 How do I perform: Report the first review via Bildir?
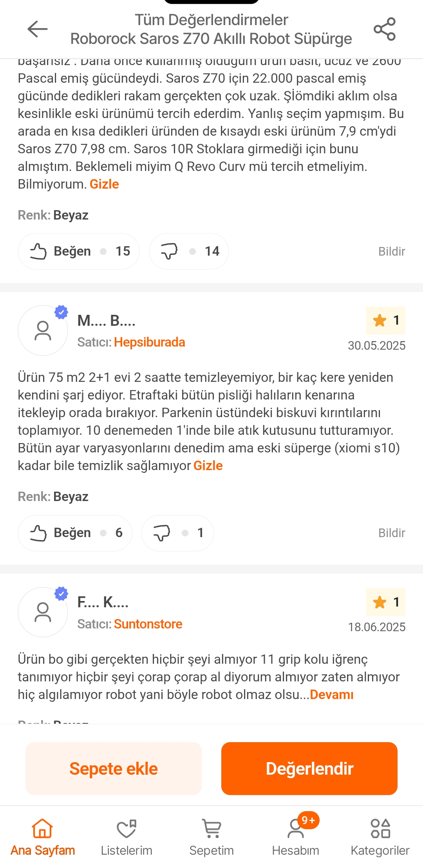[x=392, y=251]
